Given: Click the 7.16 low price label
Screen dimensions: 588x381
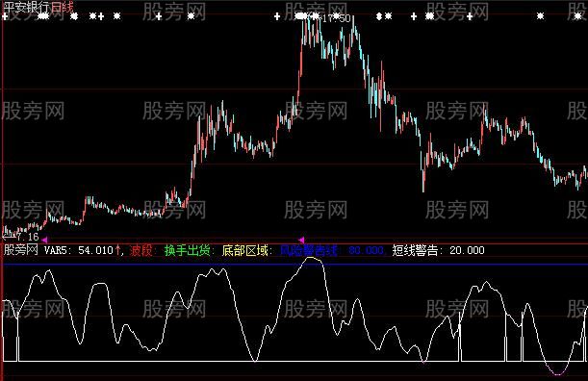Looking at the screenshot, I should pos(28,237).
